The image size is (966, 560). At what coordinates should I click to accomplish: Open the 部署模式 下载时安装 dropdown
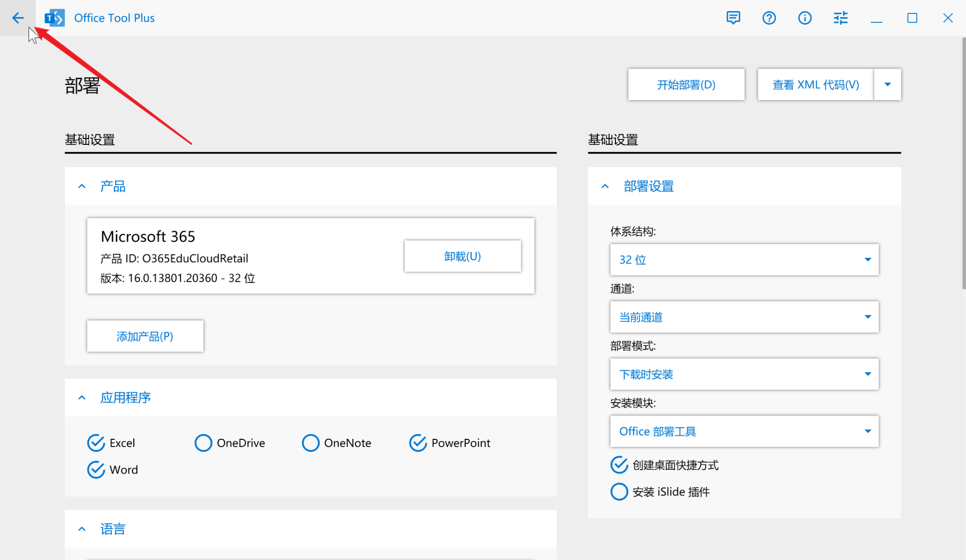pos(744,374)
